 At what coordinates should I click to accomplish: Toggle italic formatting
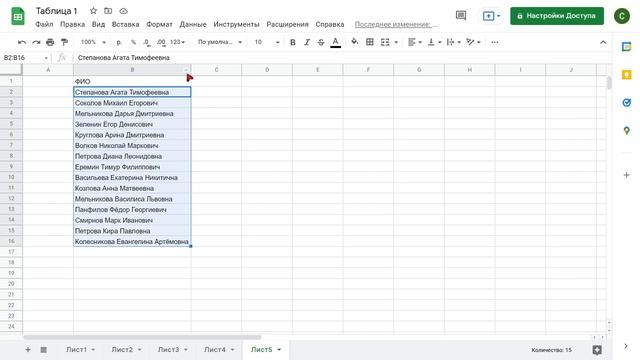point(307,42)
